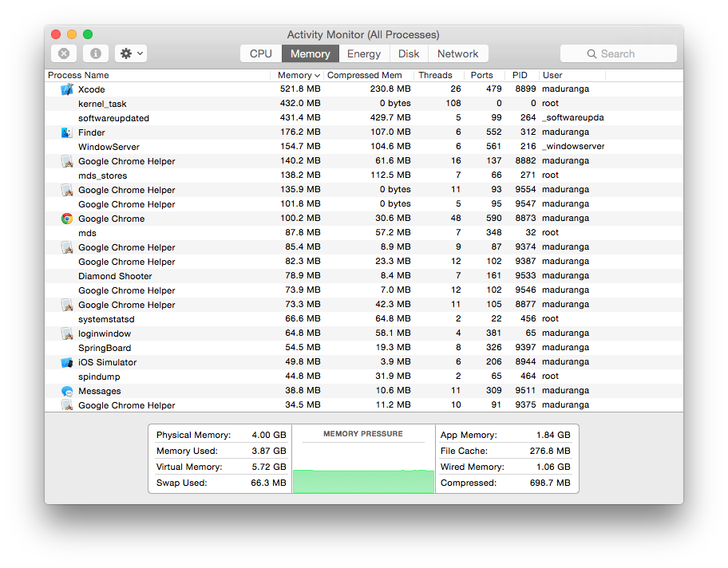Click the Xcode memory value 521.8 MB
Image resolution: width=728 pixels, height=568 pixels.
[300, 89]
